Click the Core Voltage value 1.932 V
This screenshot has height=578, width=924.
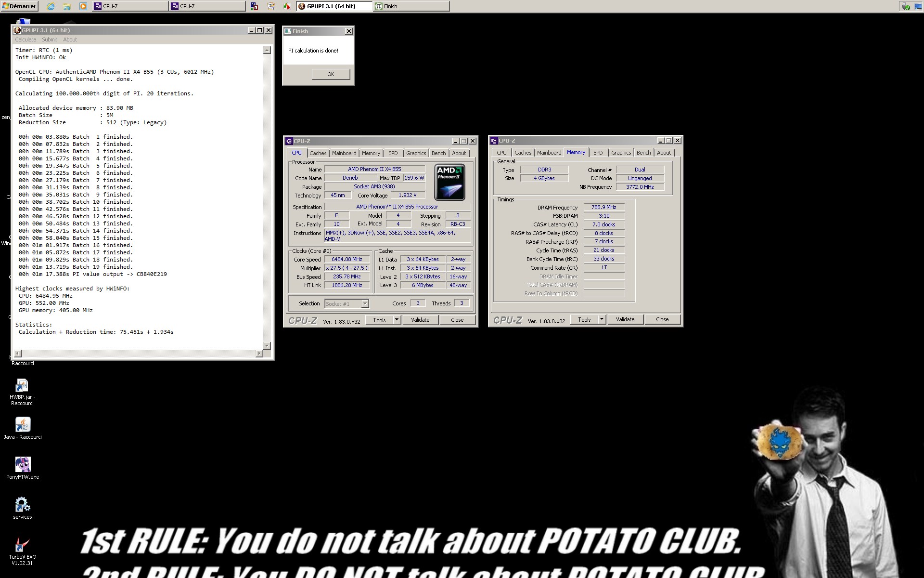(408, 195)
